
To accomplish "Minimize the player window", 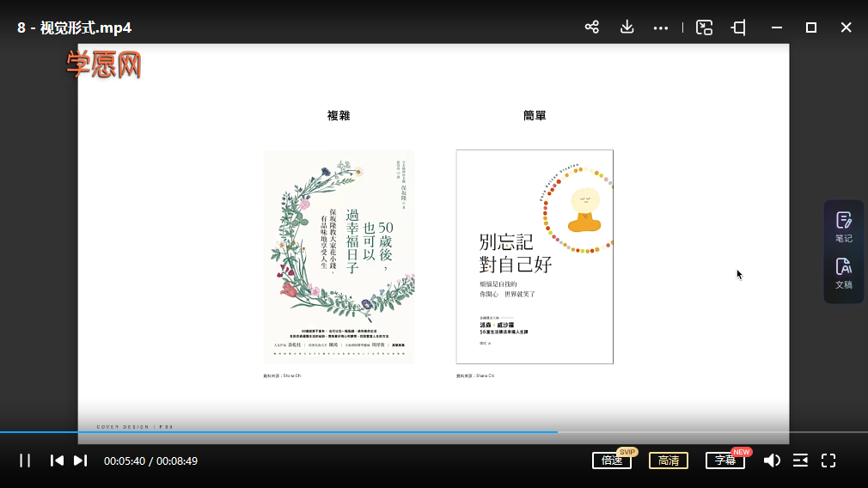I will (777, 27).
